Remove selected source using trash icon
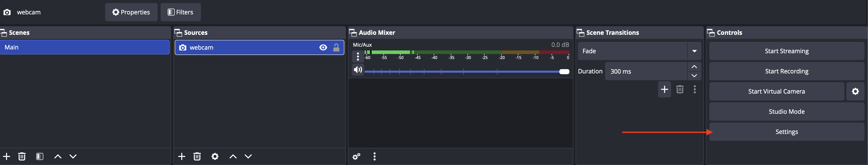Viewport: 868px width, 165px height. 197,156
